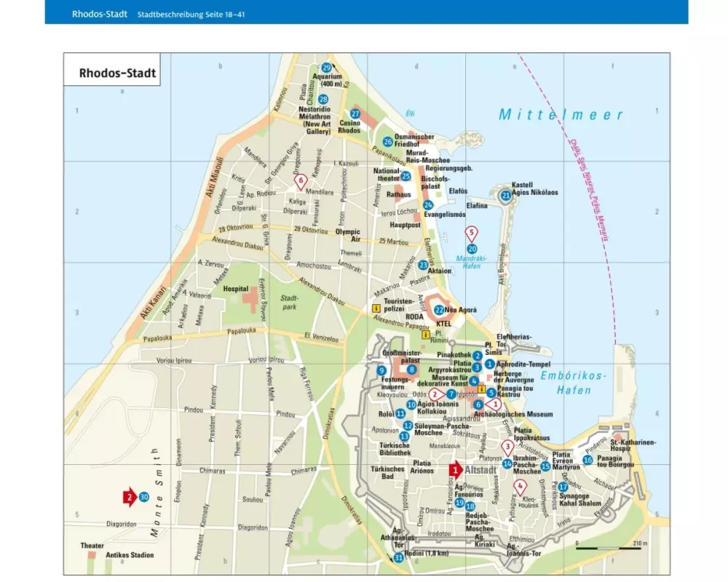Click blue marker 30 near Monte Smith
Image resolution: width=728 pixels, height=582 pixels.
(x=144, y=497)
